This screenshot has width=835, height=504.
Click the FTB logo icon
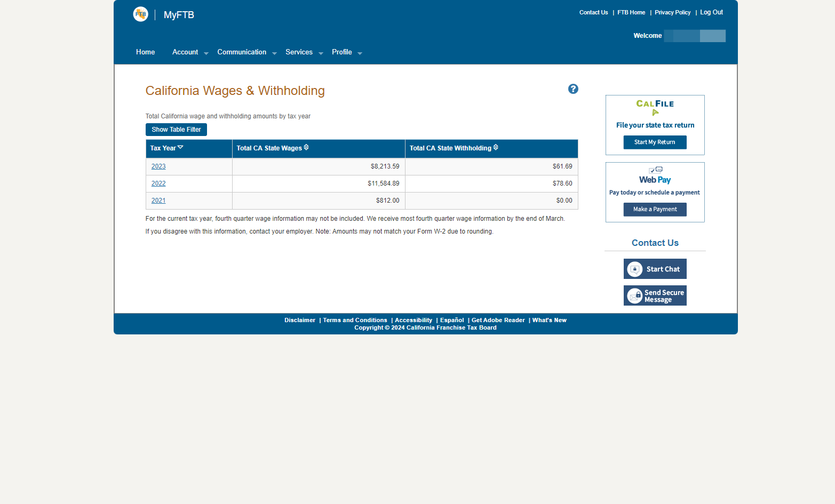pyautogui.click(x=140, y=14)
